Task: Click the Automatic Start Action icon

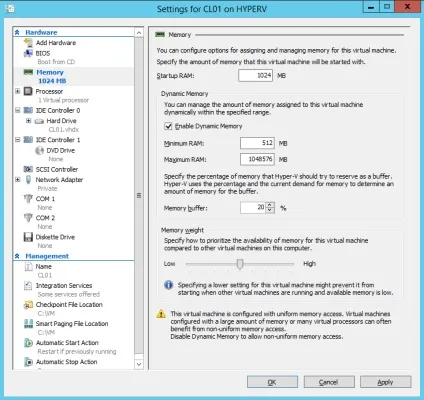Action: [28, 343]
